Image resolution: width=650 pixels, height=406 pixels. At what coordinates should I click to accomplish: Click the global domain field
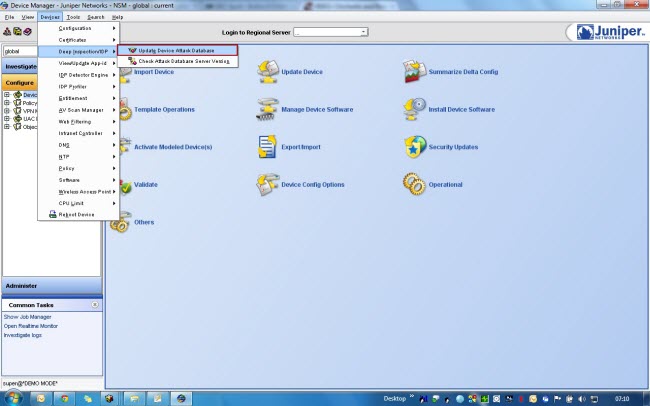click(x=20, y=51)
